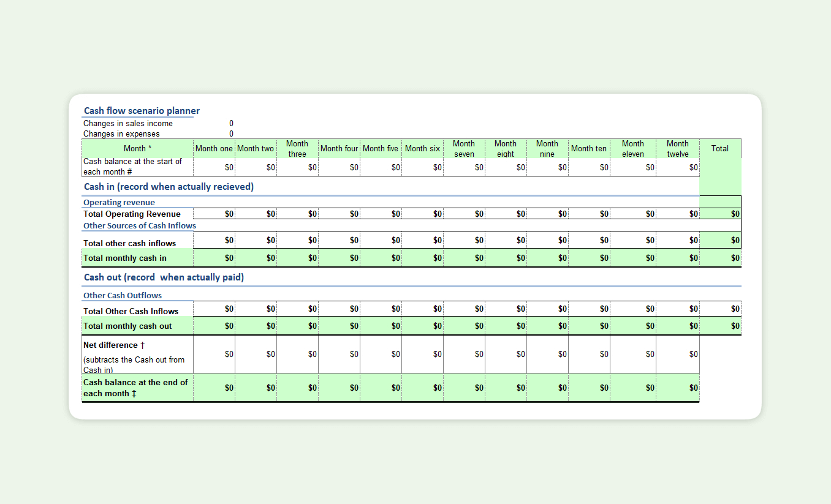The width and height of the screenshot is (831, 504).
Task: Select end-of-month cash balance for Month nine
Action: click(547, 388)
